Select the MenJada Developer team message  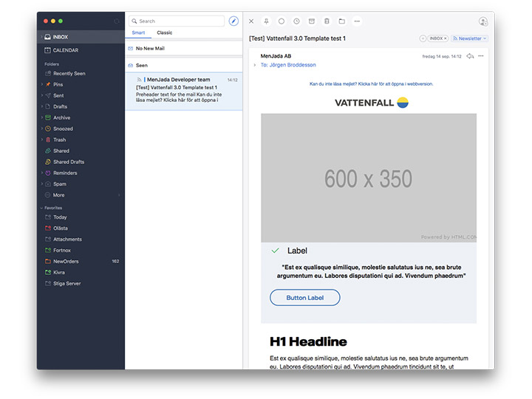[183, 91]
